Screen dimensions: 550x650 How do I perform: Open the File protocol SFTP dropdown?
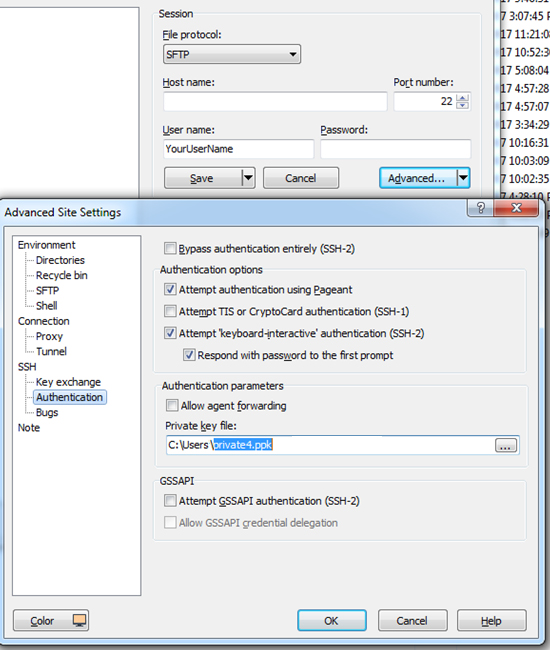232,54
